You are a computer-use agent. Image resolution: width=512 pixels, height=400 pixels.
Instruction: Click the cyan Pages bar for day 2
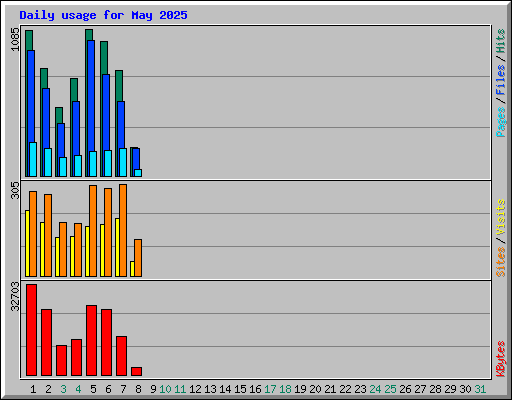coord(48,162)
